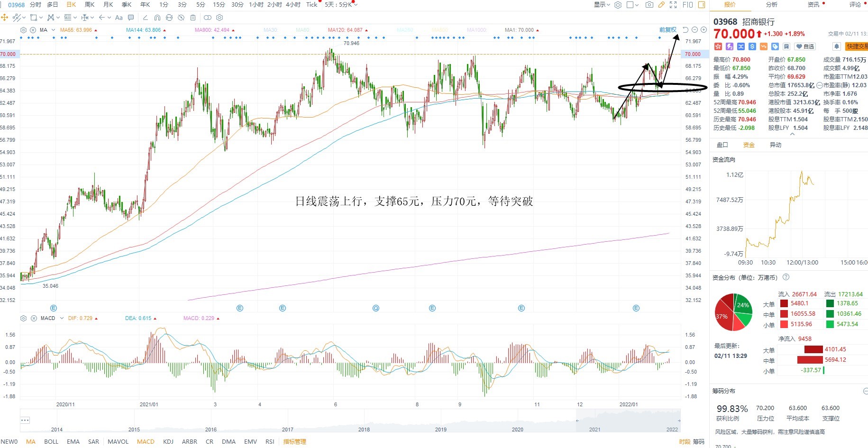Image resolution: width=868 pixels, height=448 pixels.
Task: Enable the dimmed MA30 line
Action: pos(270,30)
